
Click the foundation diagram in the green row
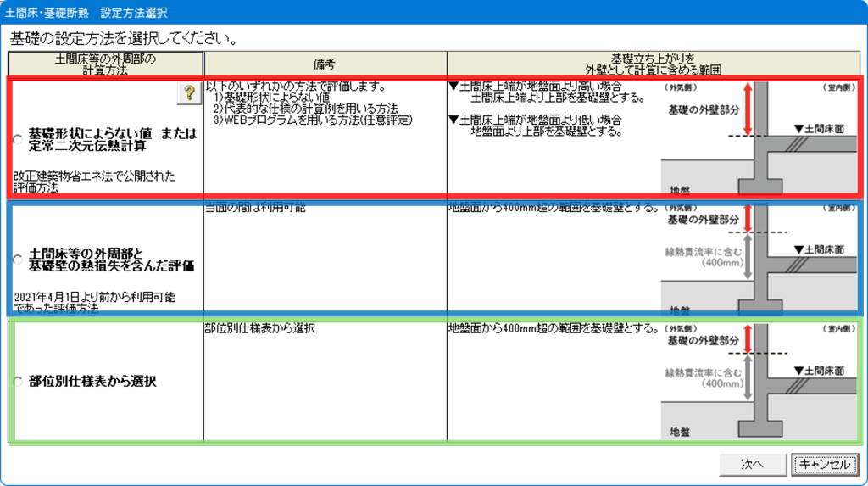(x=759, y=382)
